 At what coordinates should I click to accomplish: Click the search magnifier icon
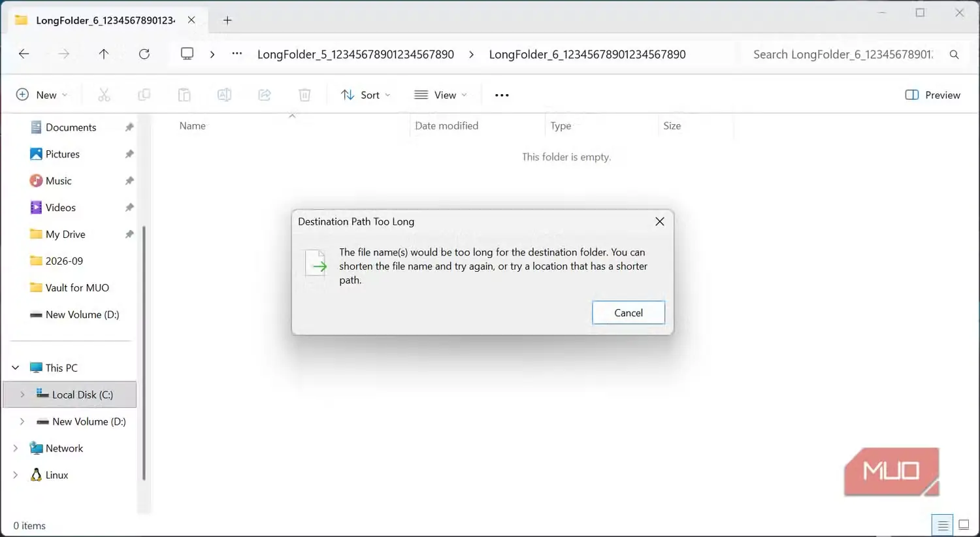tap(955, 55)
